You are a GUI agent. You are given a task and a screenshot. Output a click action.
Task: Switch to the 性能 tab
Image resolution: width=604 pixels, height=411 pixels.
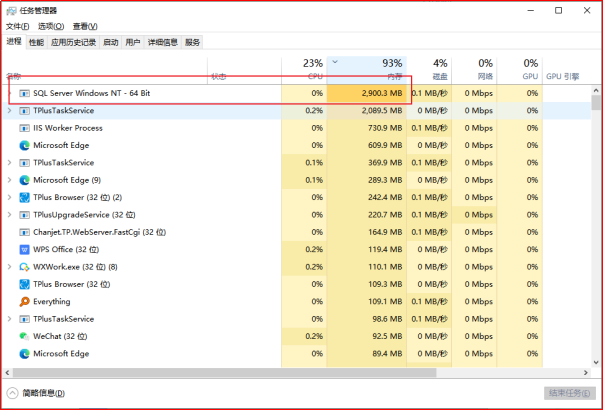[36, 42]
